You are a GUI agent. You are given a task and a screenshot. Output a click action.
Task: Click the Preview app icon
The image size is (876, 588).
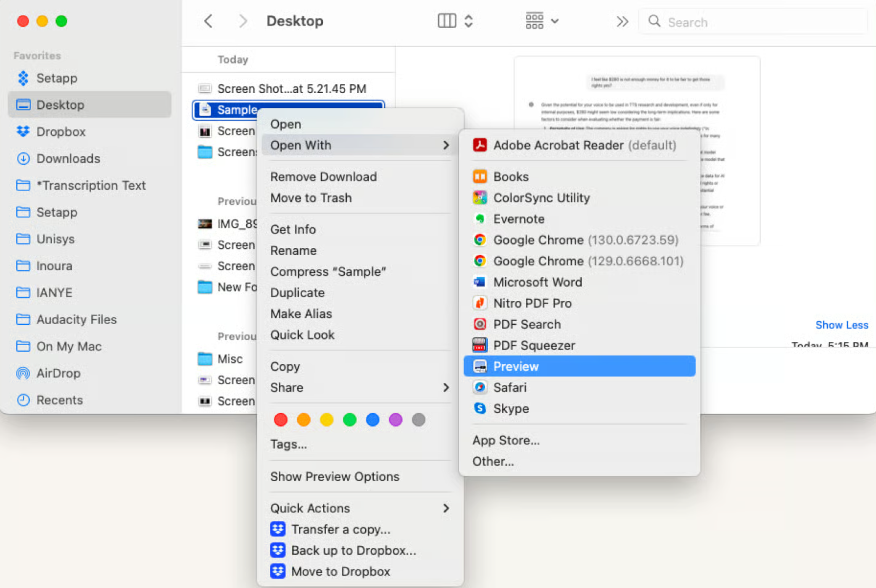click(480, 366)
